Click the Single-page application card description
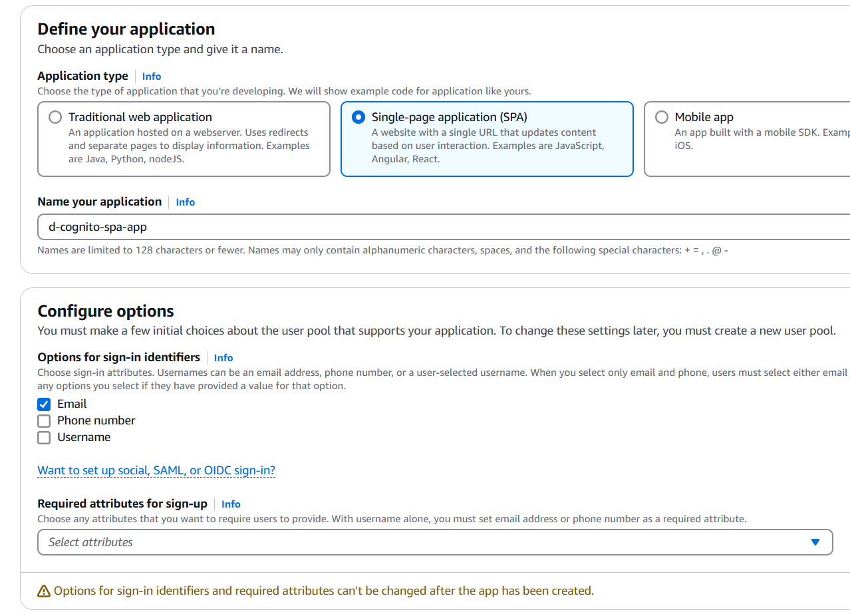This screenshot has width=850, height=616. pos(487,146)
